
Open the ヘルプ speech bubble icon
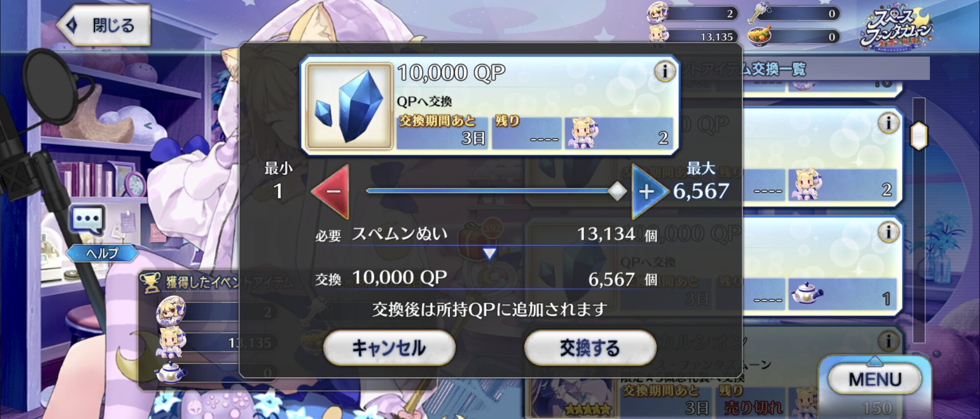point(87,220)
